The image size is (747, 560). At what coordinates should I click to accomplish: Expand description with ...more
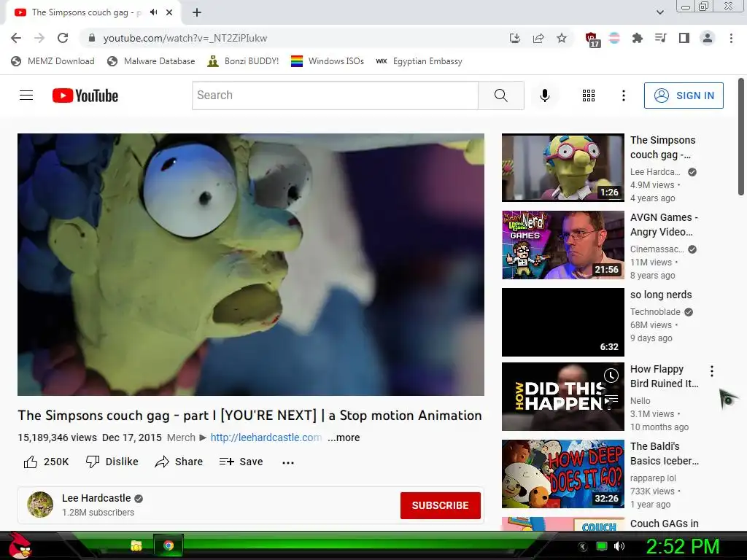[344, 437]
